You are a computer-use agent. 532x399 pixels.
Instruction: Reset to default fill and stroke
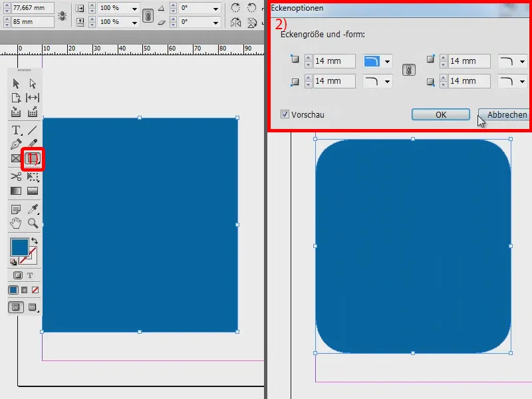[x=13, y=261]
